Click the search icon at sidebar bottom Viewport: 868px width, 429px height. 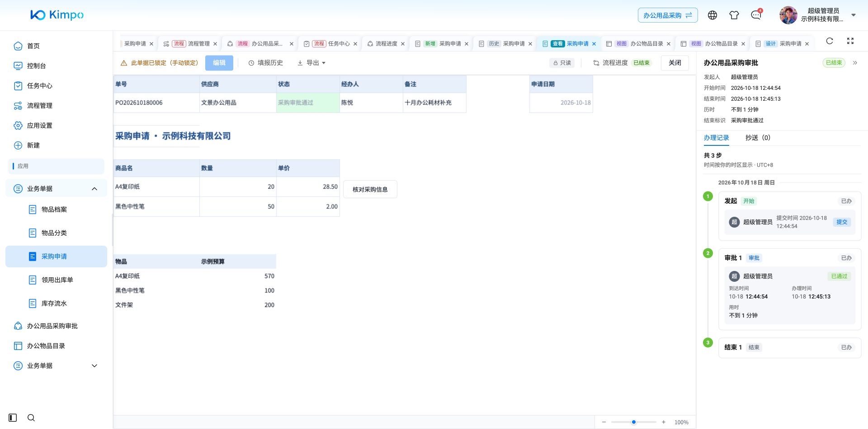pyautogui.click(x=31, y=418)
